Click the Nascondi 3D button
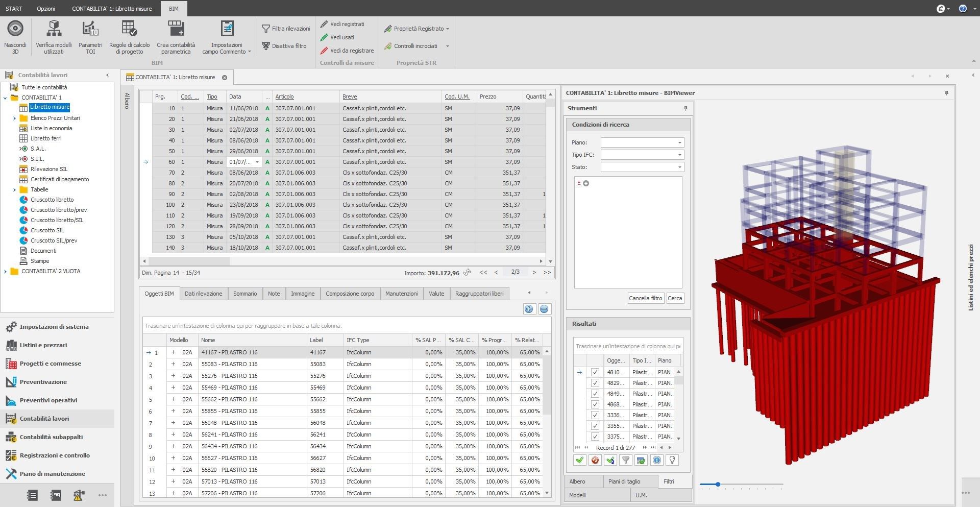The height and width of the screenshot is (507, 980). click(15, 36)
